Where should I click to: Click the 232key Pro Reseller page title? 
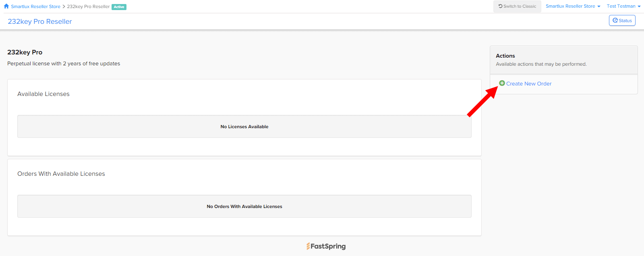tap(40, 21)
